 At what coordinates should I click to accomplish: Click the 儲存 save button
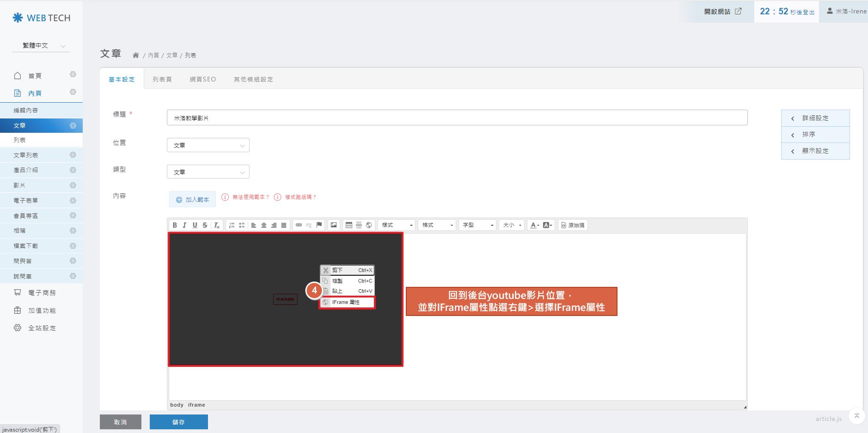click(178, 422)
